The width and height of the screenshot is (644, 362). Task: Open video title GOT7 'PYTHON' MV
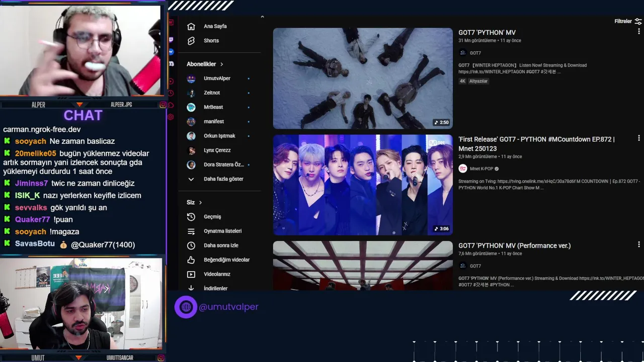(x=487, y=33)
